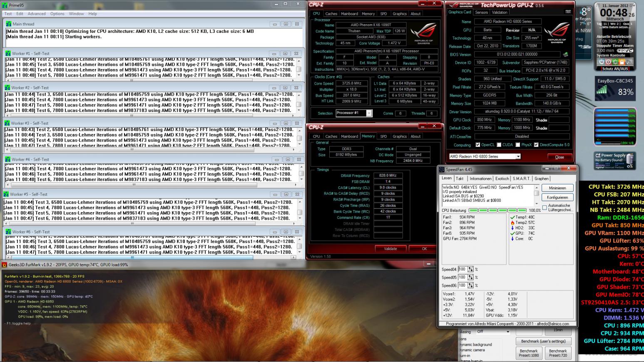The height and width of the screenshot is (362, 644).
Task: Click Konfigurieren button in SpeedFan
Action: pyautogui.click(x=557, y=197)
